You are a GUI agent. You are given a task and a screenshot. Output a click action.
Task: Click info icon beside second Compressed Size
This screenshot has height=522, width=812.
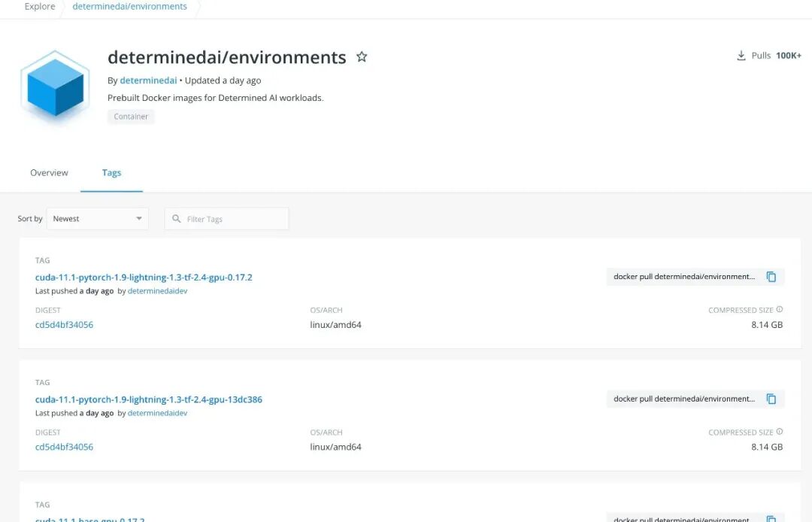tap(780, 432)
